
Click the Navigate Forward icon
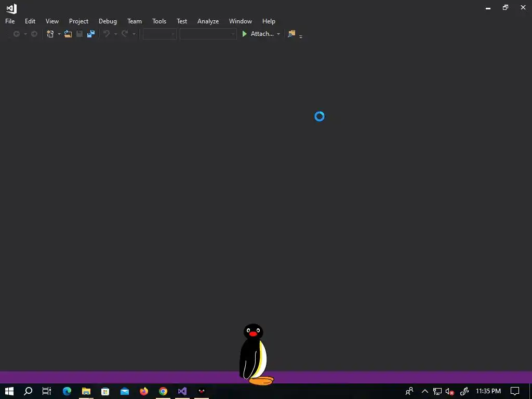(x=34, y=34)
